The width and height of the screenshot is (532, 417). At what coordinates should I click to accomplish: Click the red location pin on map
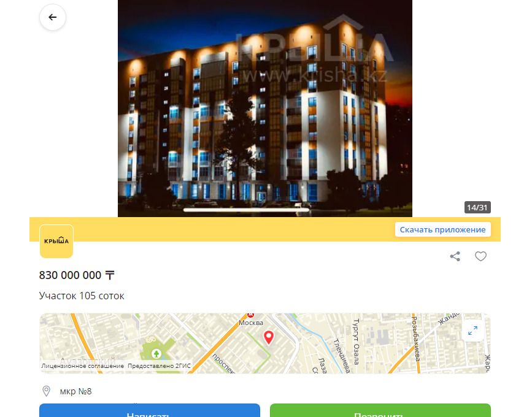coord(269,338)
